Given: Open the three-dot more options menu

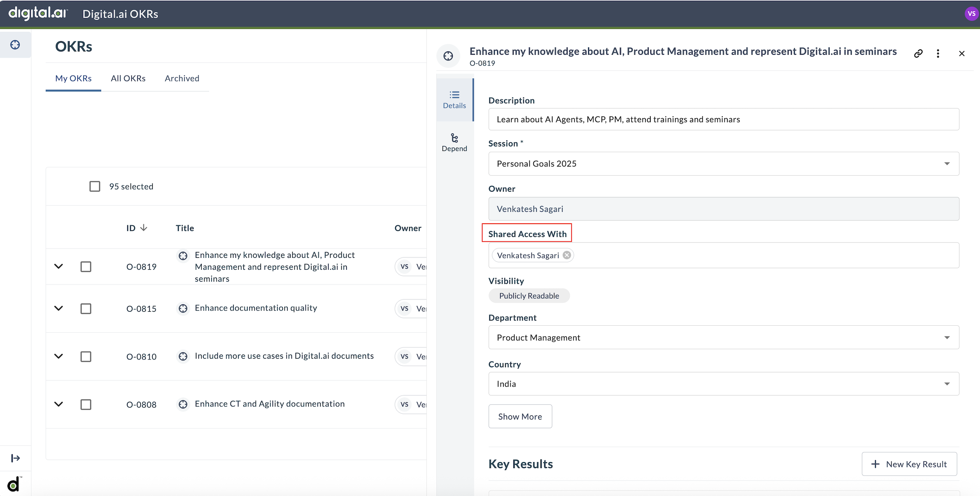Looking at the screenshot, I should [938, 53].
